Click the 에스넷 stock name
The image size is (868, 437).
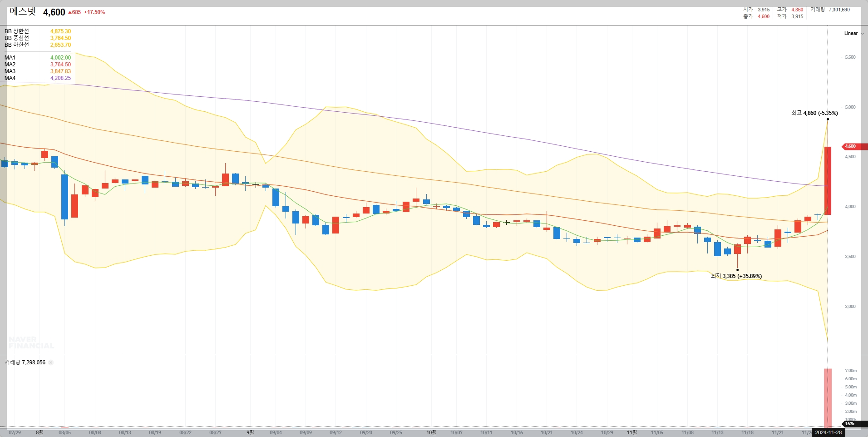[x=23, y=12]
